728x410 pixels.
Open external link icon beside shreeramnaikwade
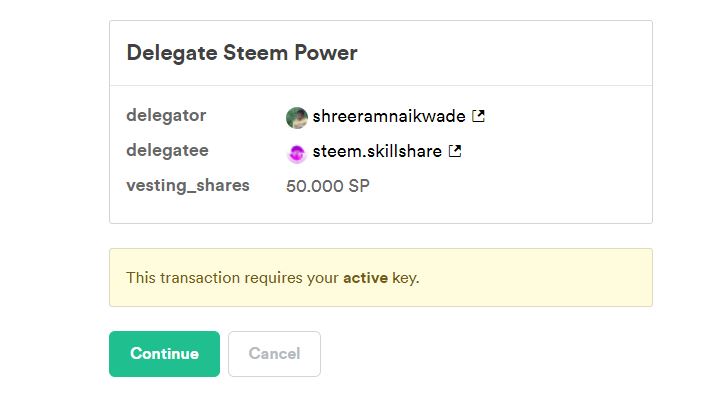point(478,116)
